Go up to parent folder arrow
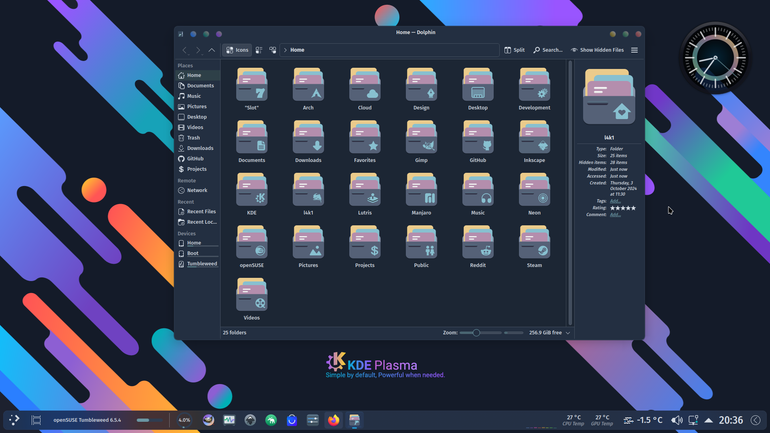Image resolution: width=770 pixels, height=433 pixels. coord(212,50)
